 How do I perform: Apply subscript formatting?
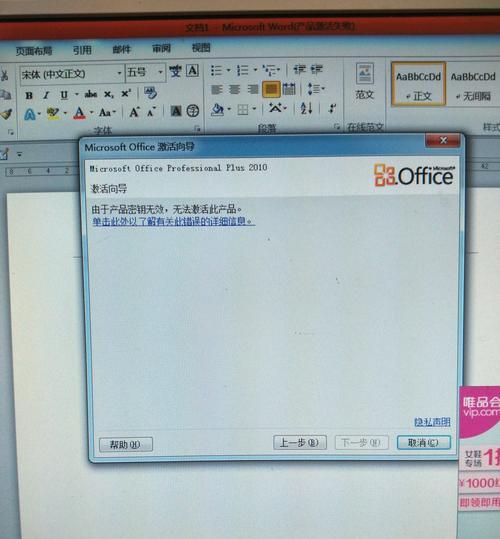coord(109,94)
